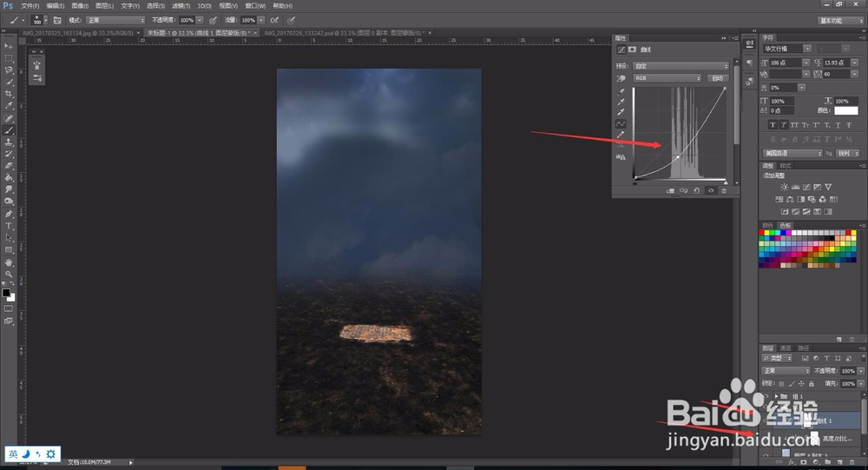The image size is (868, 470).
Task: Select the Lasso tool
Action: 9,70
